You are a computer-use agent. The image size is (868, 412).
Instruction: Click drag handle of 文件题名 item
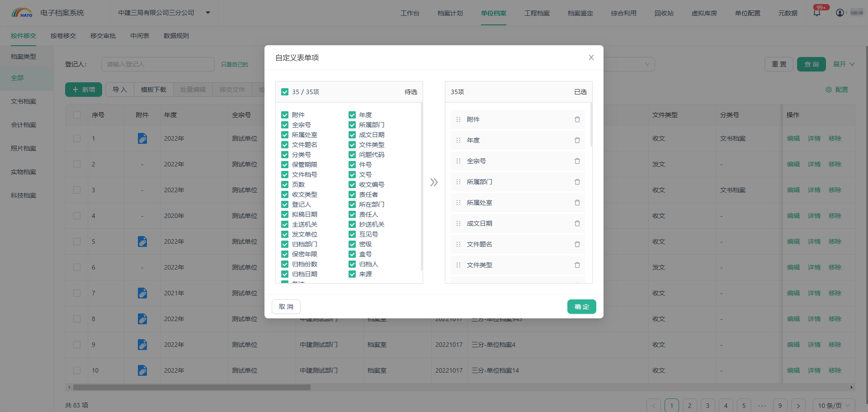click(x=458, y=244)
